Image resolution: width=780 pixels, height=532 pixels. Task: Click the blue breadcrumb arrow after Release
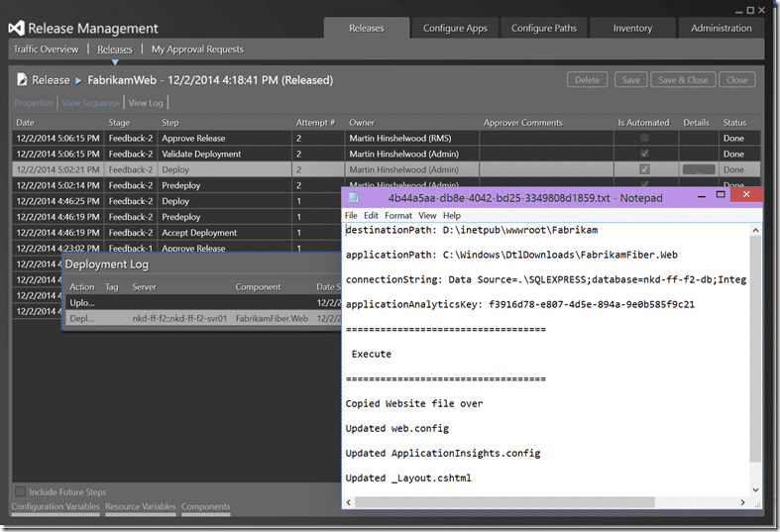78,80
